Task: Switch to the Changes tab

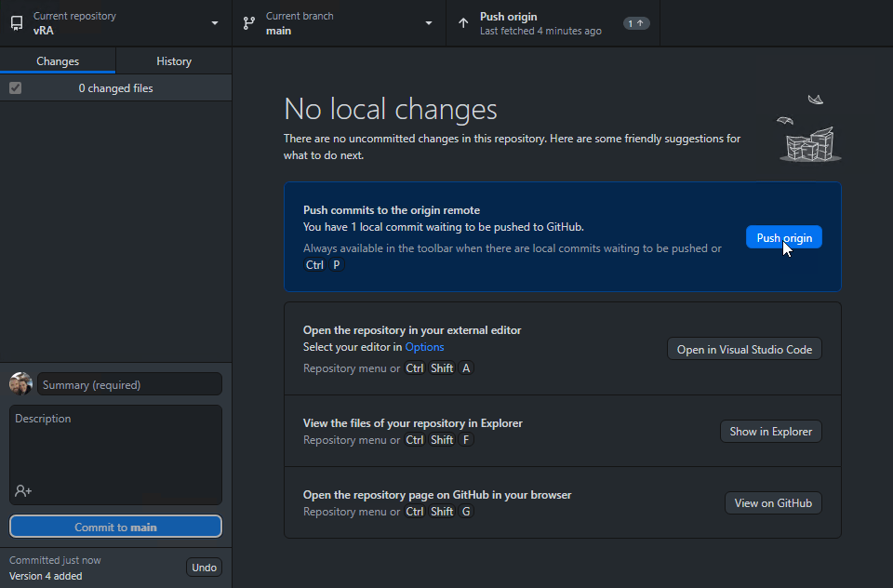Action: [x=58, y=61]
